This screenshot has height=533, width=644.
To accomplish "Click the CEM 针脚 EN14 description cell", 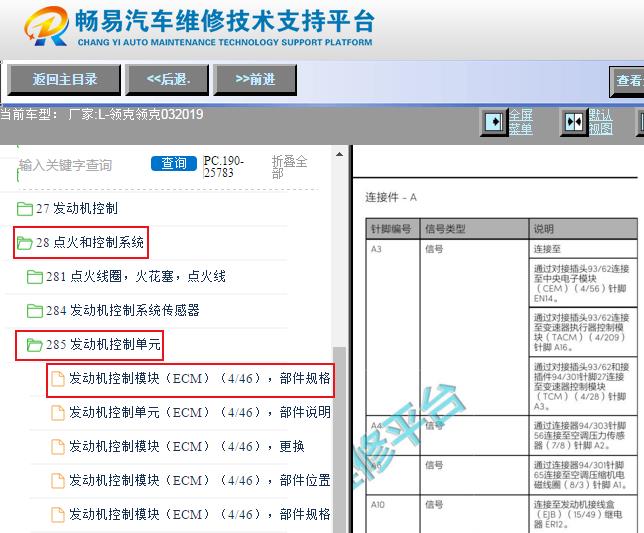I will click(x=583, y=283).
